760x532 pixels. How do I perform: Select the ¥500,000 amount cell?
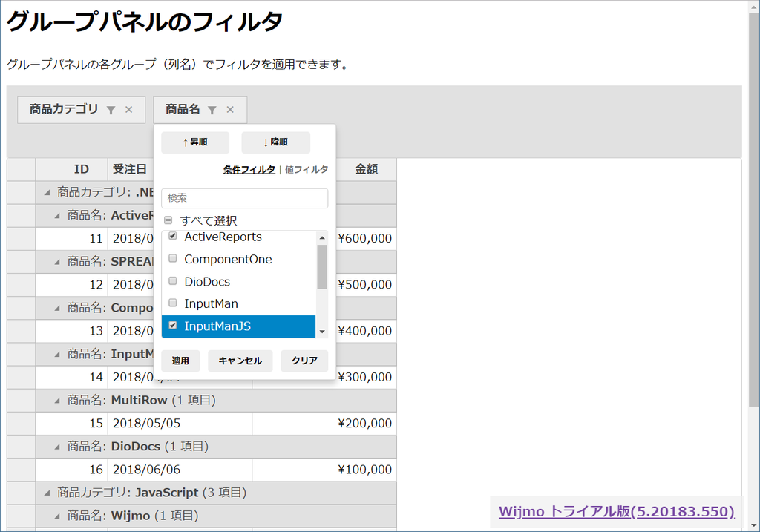point(366,284)
